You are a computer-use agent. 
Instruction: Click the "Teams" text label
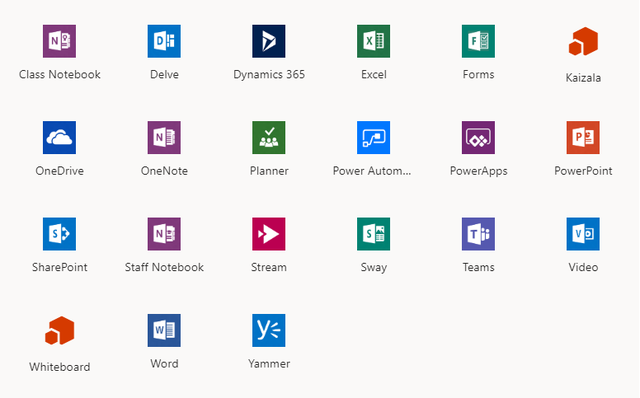(478, 267)
